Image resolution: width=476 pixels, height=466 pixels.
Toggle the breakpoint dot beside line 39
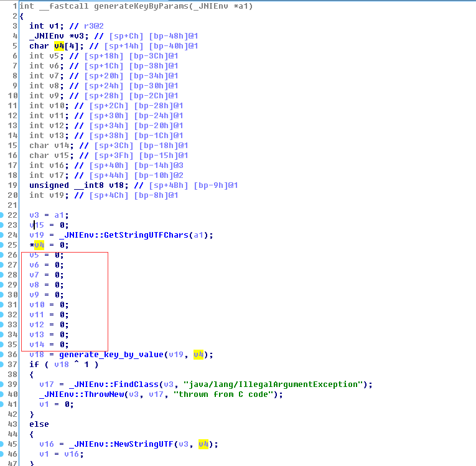[1, 384]
